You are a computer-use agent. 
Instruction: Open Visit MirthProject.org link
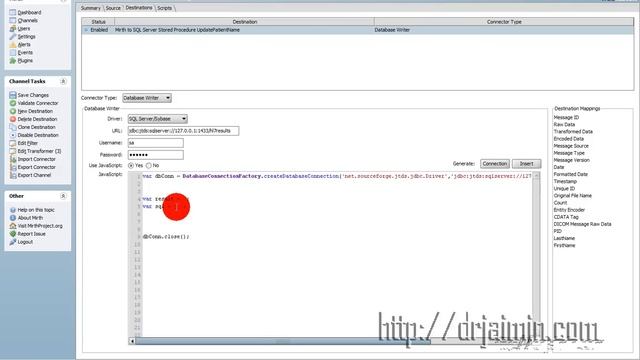coord(40,226)
